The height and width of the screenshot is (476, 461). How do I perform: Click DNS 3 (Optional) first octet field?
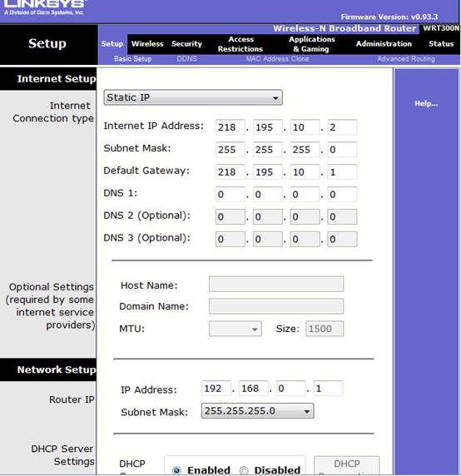230,239
